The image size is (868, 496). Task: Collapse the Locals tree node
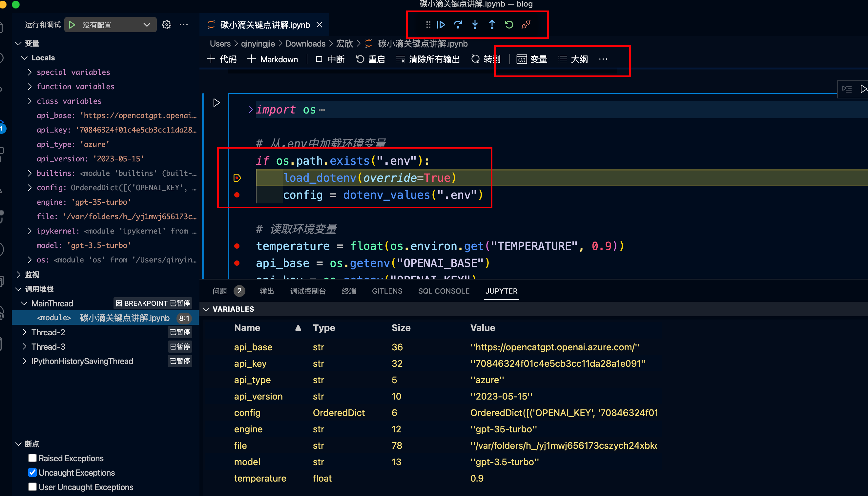tap(24, 58)
